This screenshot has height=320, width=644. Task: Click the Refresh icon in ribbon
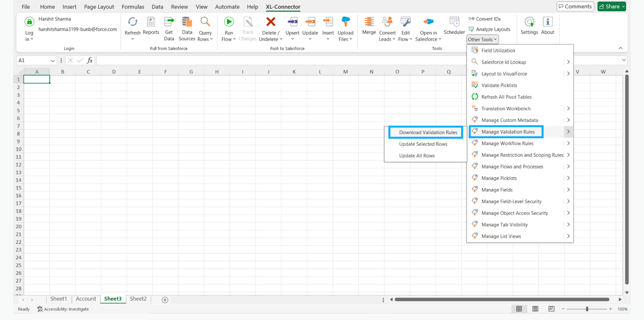[132, 22]
